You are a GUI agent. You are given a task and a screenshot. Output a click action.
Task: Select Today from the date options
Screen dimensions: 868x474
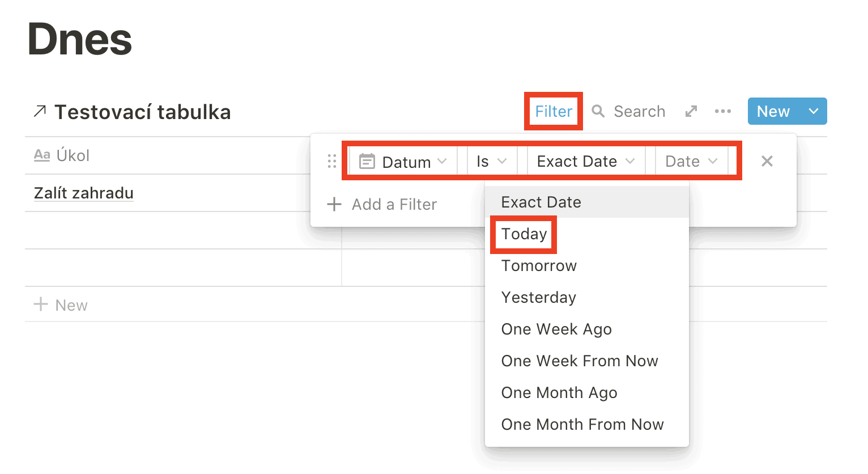[x=524, y=234]
